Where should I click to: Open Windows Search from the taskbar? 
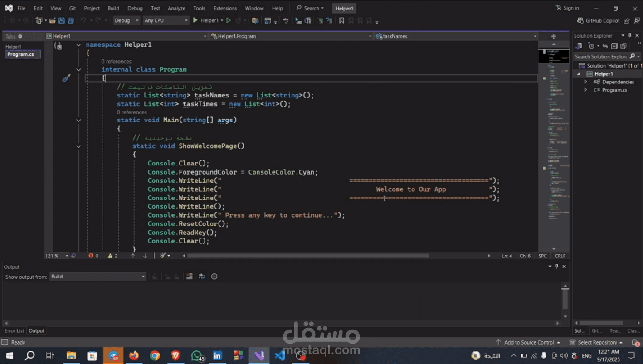[x=30, y=356]
